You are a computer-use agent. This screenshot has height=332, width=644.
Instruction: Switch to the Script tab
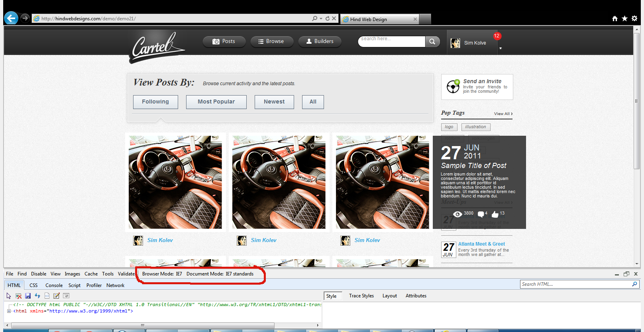(75, 285)
